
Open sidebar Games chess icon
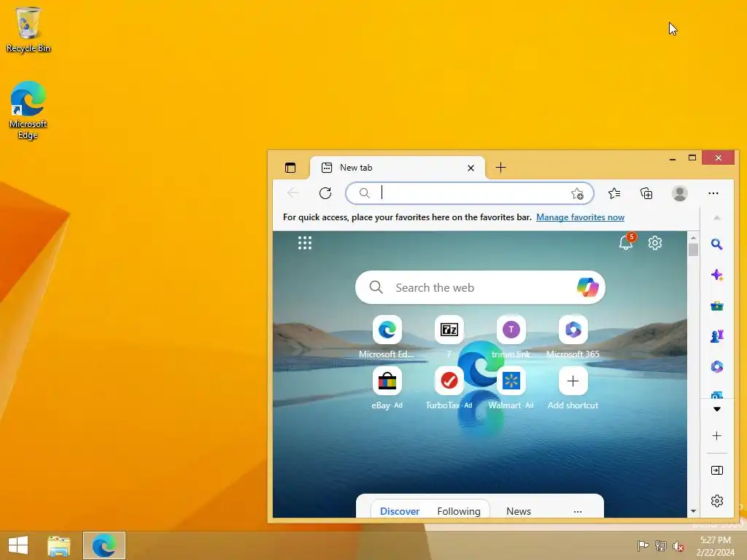click(716, 336)
